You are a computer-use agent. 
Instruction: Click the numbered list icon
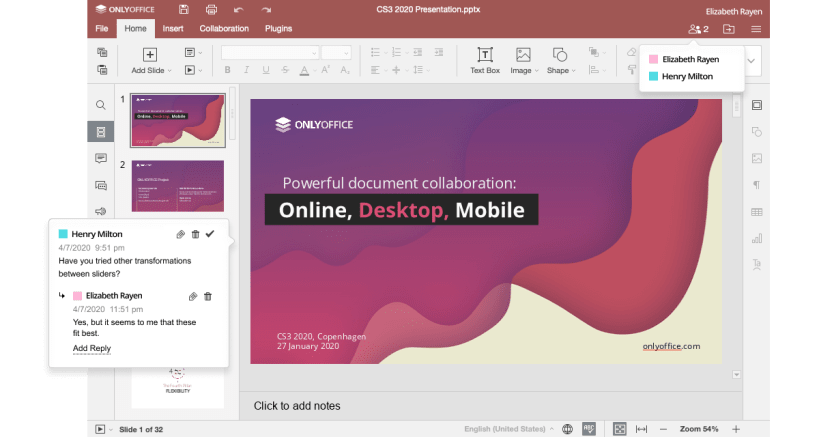point(396,52)
